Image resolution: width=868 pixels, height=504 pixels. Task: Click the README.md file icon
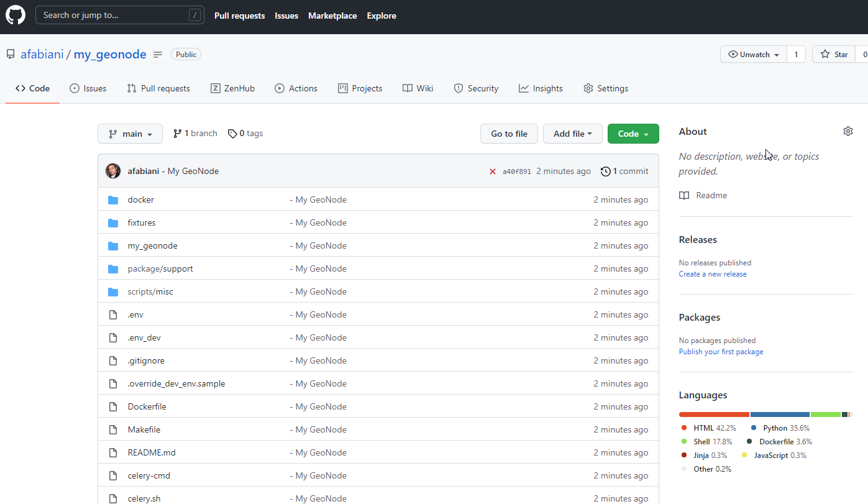[113, 452]
